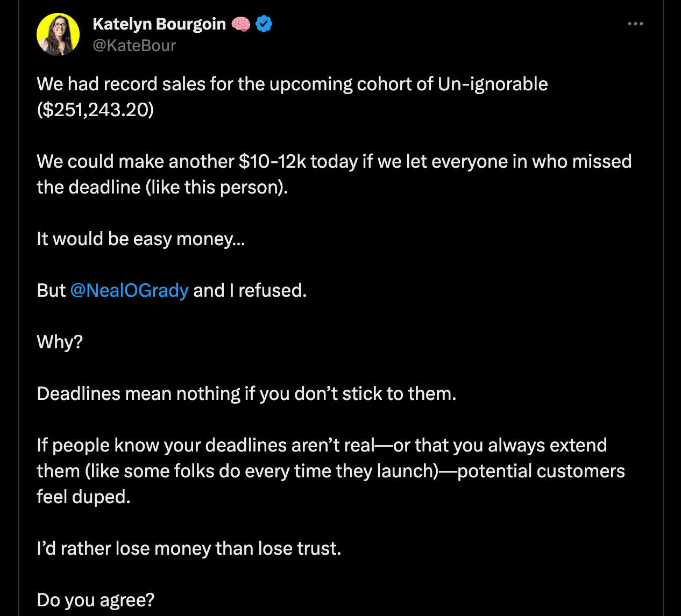Viewport: 681px width, 616px height.
Task: Click the brain emoji beside the name
Action: coord(240,24)
